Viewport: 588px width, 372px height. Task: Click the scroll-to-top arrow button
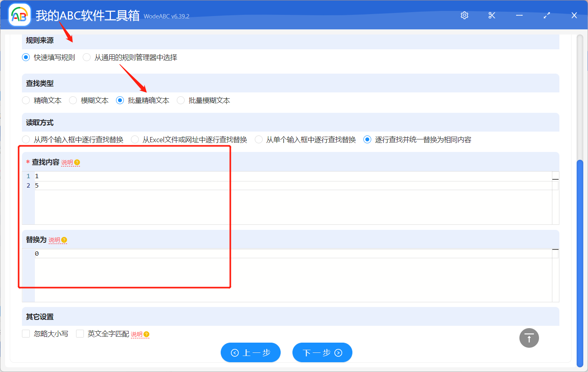[x=529, y=338]
